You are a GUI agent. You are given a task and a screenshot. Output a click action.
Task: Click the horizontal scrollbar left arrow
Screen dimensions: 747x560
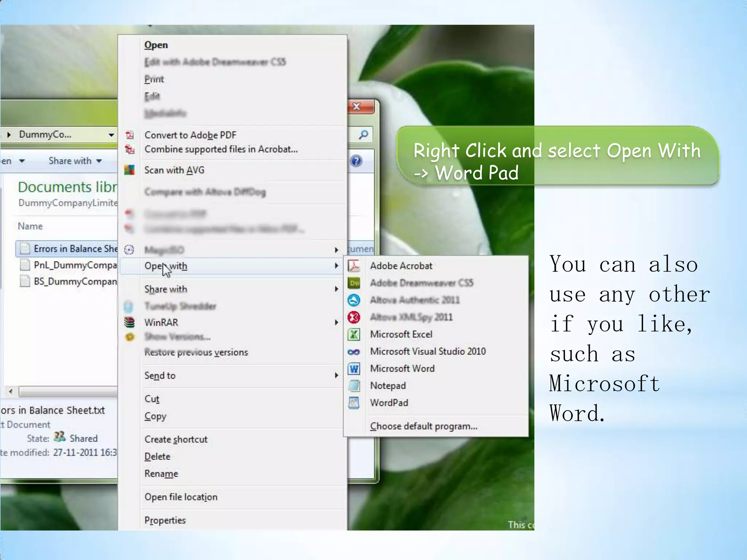pos(11,392)
